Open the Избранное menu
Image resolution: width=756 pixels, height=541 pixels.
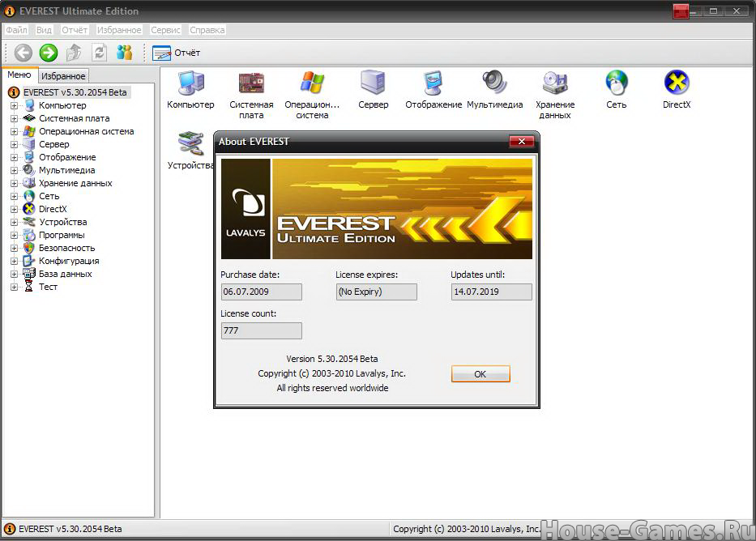[119, 30]
